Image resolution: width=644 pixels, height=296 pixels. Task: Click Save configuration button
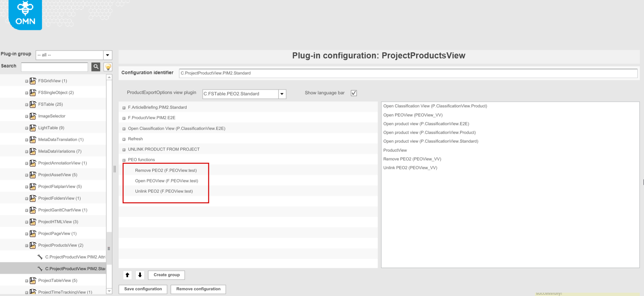pyautogui.click(x=143, y=289)
